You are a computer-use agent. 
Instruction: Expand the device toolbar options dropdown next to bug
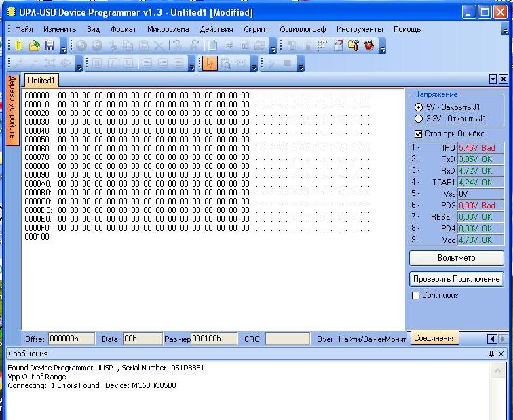coord(382,46)
